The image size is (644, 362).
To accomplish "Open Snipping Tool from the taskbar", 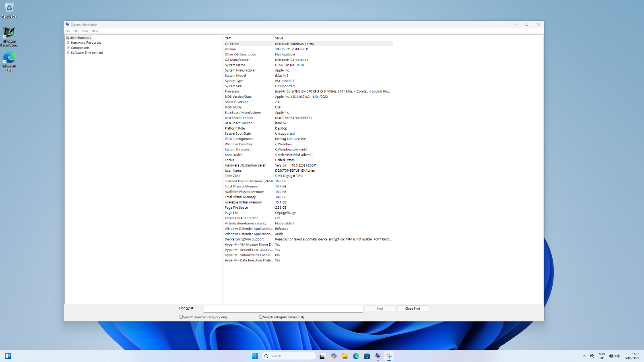I will point(389,356).
